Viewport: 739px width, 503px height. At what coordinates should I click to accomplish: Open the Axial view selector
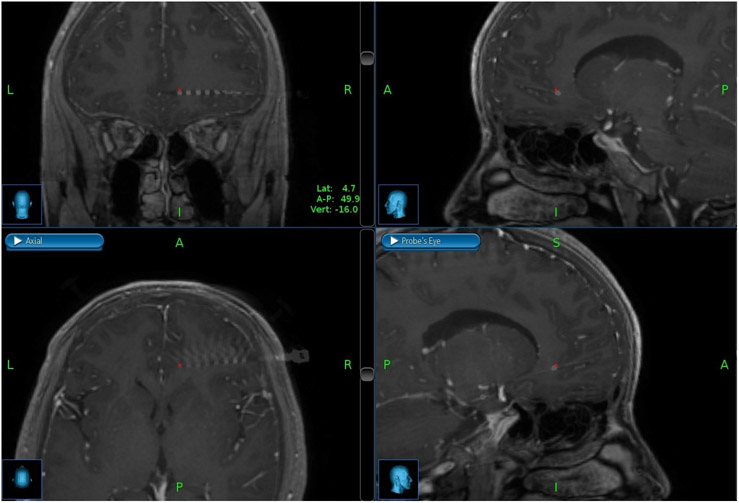click(x=54, y=241)
